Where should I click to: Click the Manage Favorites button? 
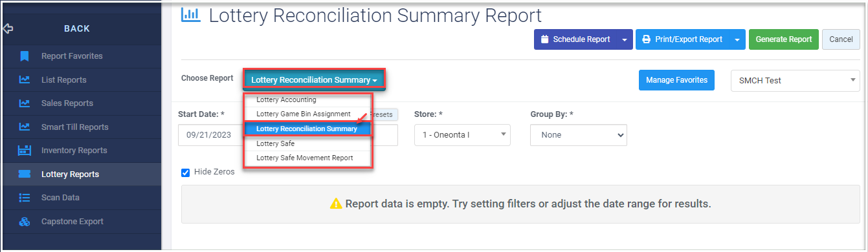click(676, 81)
